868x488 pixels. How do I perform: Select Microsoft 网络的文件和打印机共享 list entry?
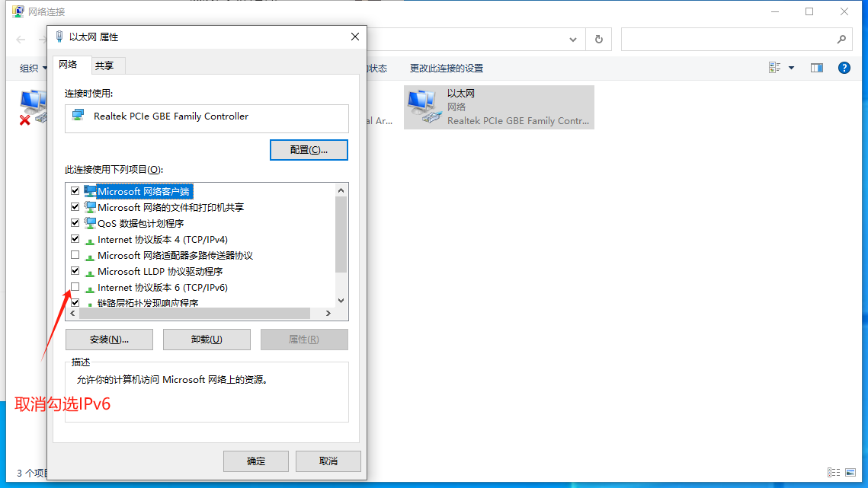tap(171, 208)
